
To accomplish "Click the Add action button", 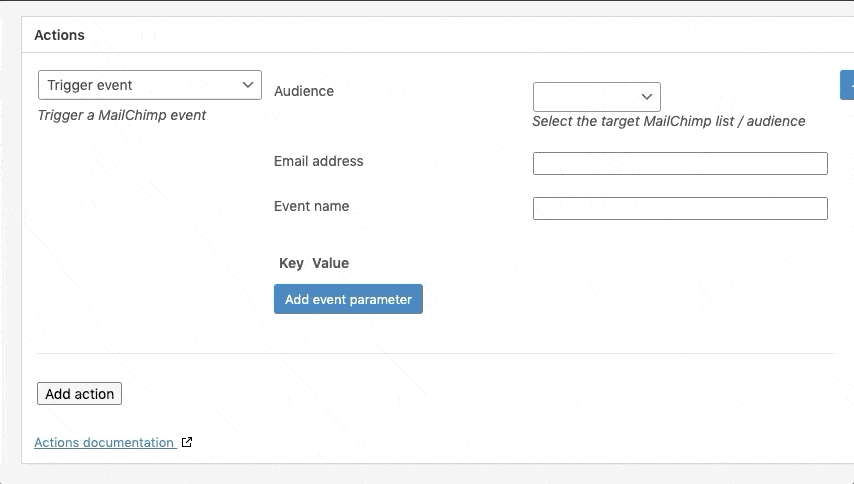I will click(x=79, y=394).
